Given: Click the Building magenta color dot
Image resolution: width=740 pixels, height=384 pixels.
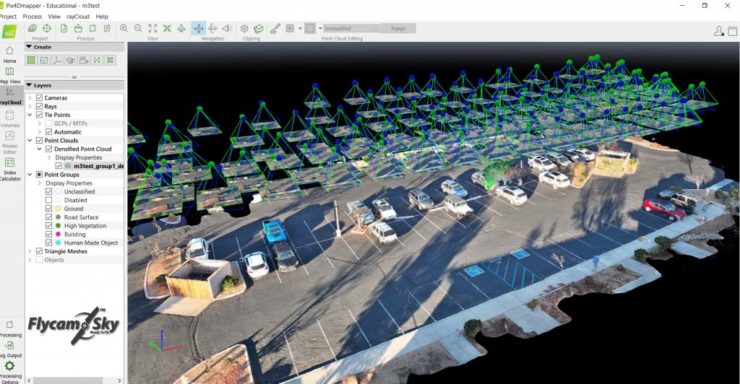Looking at the screenshot, I should tap(58, 234).
